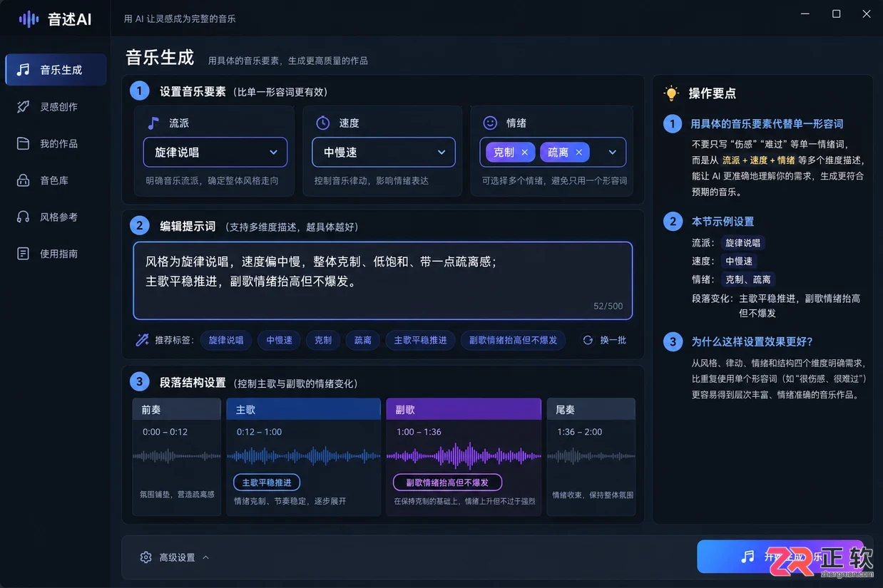Expand the 高级设置 chevron
The height and width of the screenshot is (588, 883).
point(205,557)
